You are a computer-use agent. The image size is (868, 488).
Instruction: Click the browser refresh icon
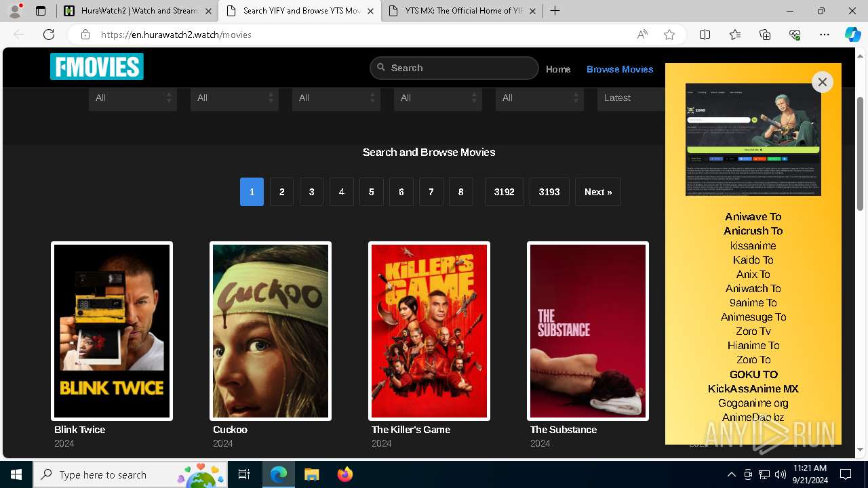49,35
